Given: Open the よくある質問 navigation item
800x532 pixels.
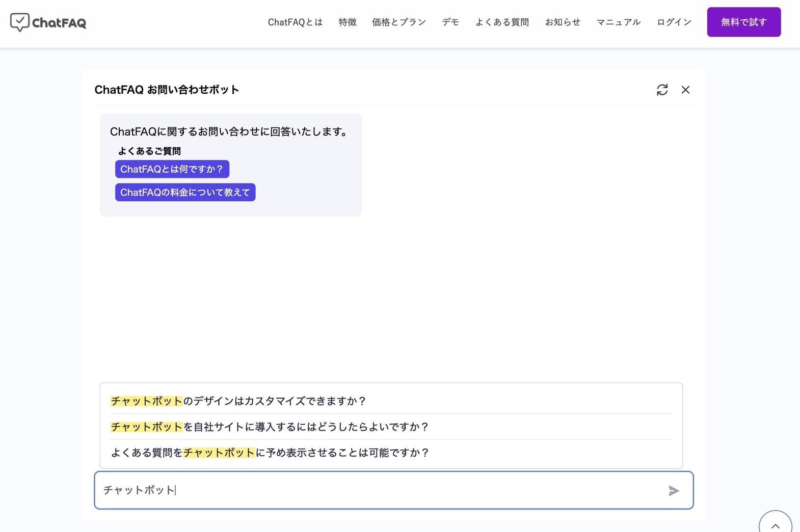Looking at the screenshot, I should (x=502, y=22).
